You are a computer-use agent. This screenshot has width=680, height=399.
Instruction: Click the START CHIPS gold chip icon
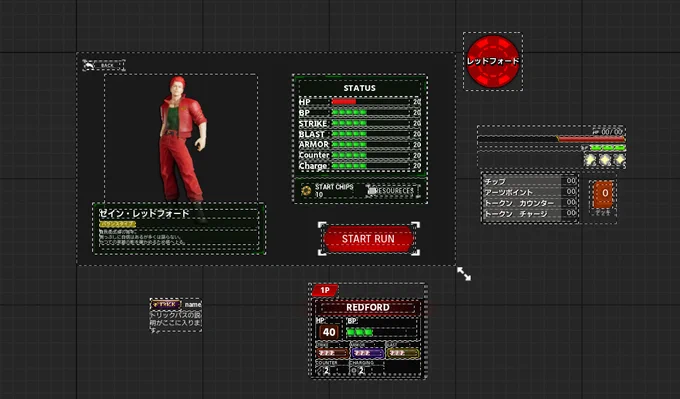tap(306, 191)
